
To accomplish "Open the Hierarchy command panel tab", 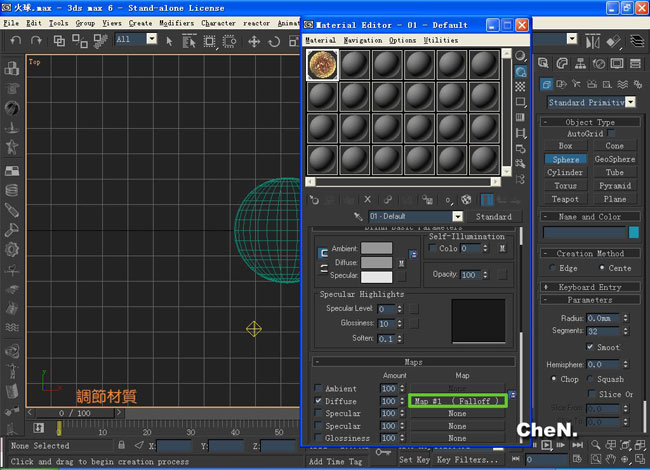I will pos(580,63).
